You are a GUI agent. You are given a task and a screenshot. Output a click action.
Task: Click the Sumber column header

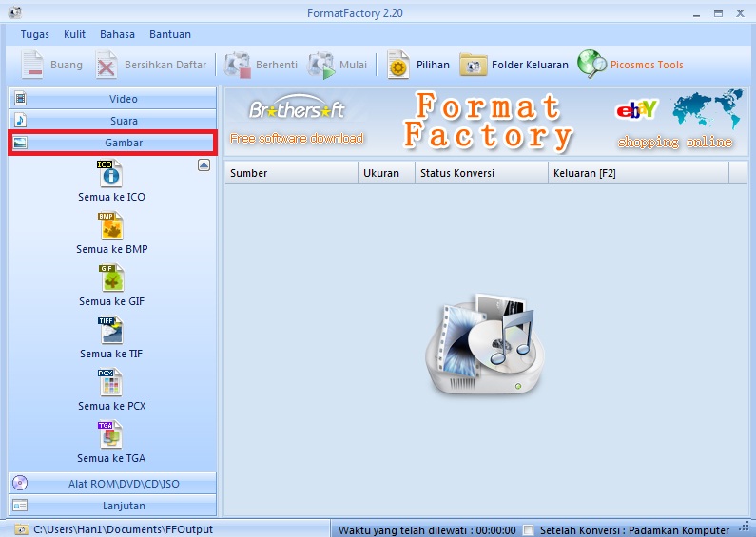click(x=291, y=173)
